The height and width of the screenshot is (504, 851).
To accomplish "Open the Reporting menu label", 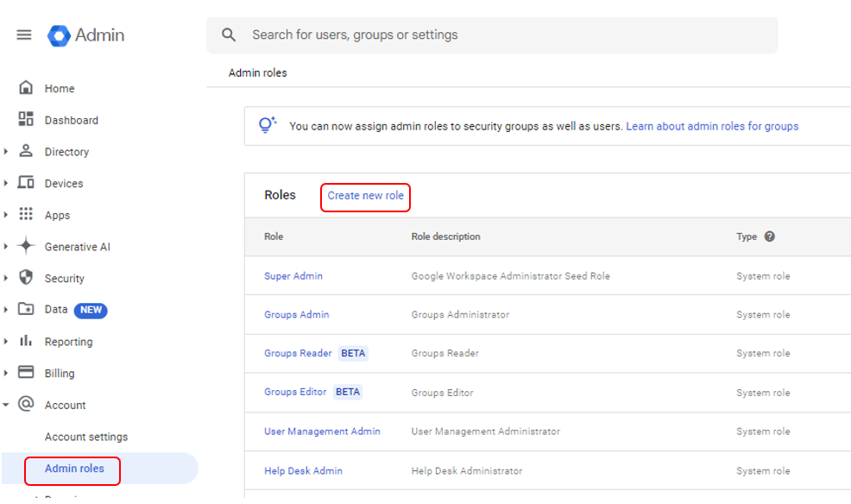I will click(68, 342).
